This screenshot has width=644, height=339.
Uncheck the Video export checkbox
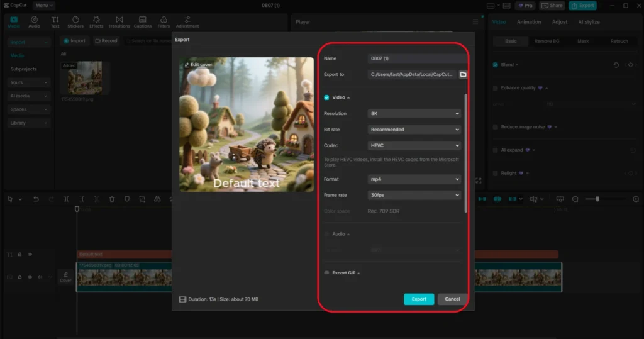(x=326, y=97)
